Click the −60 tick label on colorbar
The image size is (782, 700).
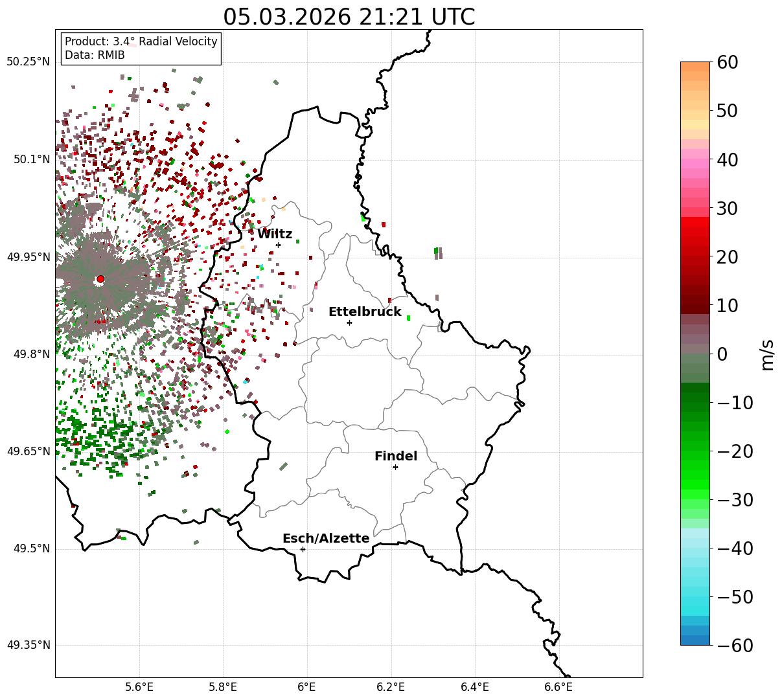click(x=735, y=646)
